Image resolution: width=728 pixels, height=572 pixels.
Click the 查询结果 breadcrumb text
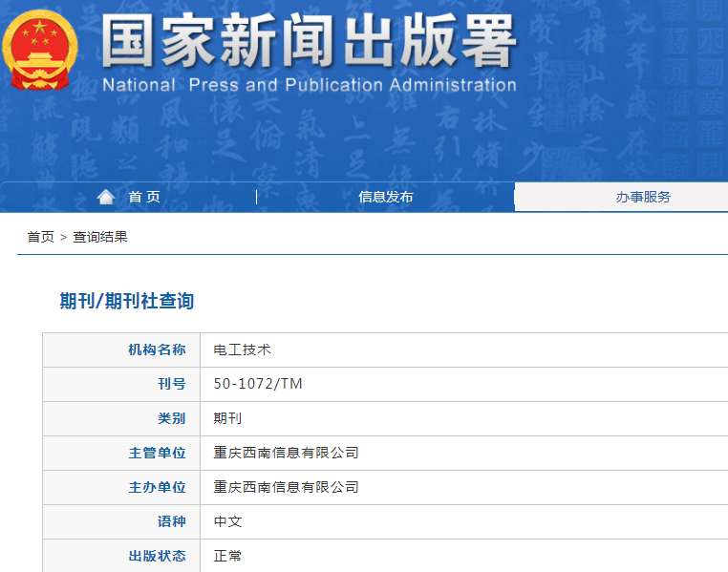coord(100,237)
